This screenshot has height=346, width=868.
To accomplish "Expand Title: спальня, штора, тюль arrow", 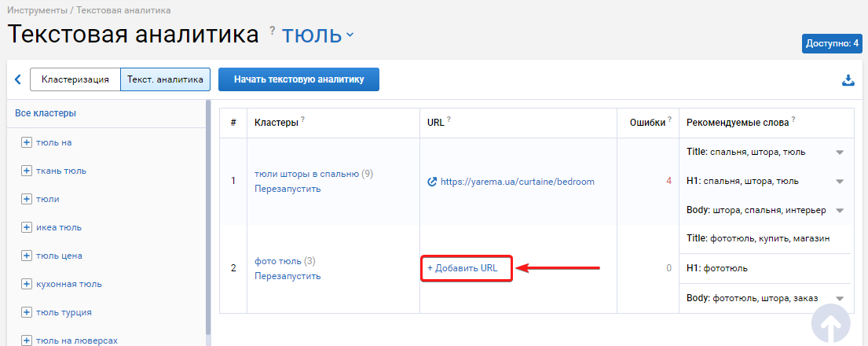I will tap(839, 153).
